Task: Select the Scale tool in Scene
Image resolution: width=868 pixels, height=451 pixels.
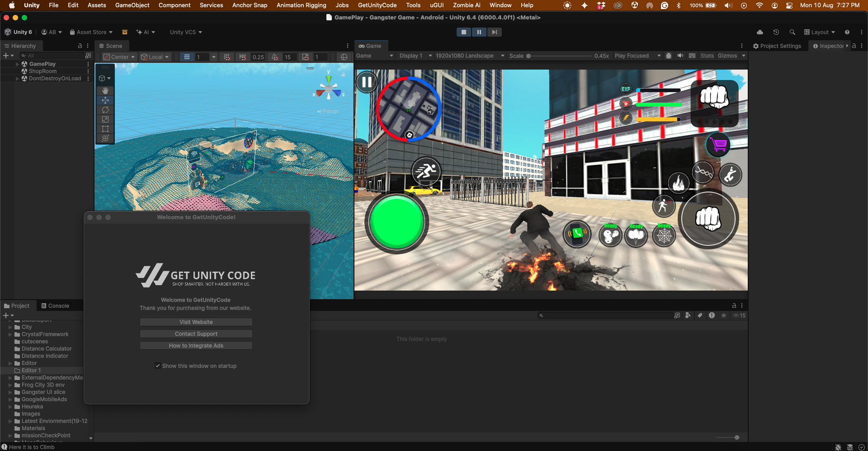Action: 105,119
